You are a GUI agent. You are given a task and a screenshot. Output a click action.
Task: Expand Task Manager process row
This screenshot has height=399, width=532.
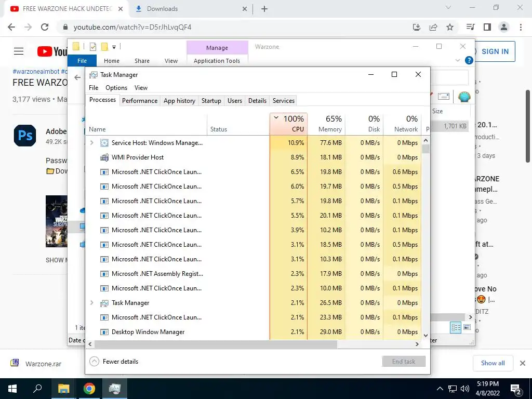pyautogui.click(x=92, y=303)
